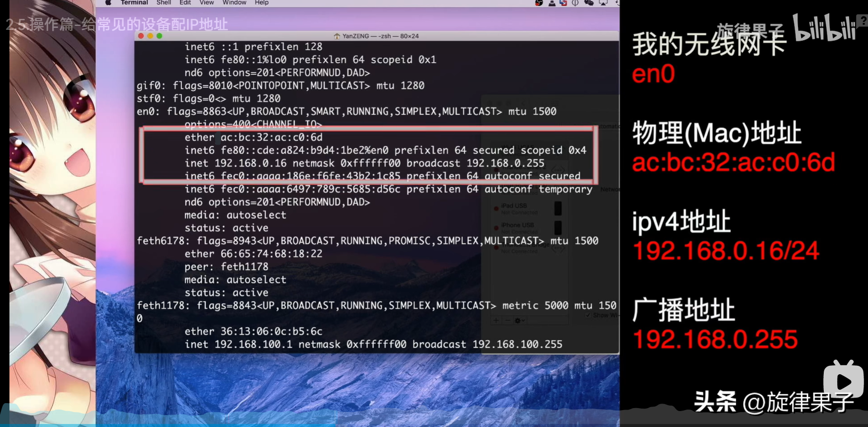This screenshot has width=868, height=427.
Task: Click the home folder icon in terminal title
Action: pos(337,36)
